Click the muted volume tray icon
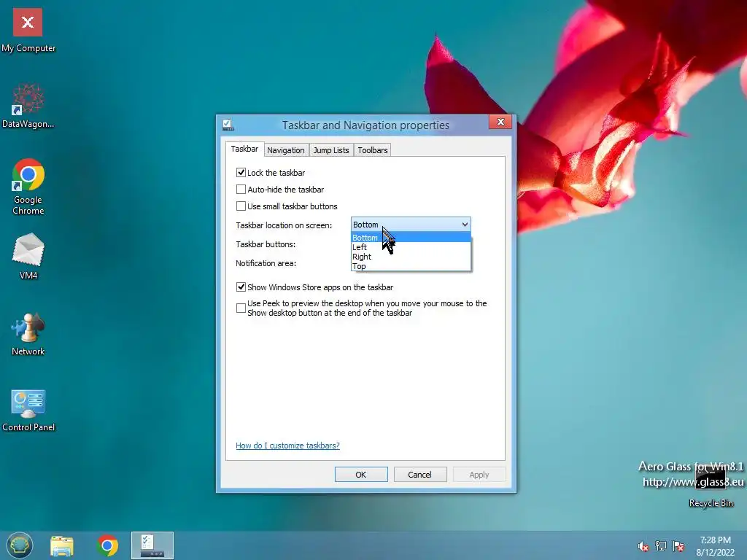This screenshot has width=747, height=560. [x=643, y=546]
